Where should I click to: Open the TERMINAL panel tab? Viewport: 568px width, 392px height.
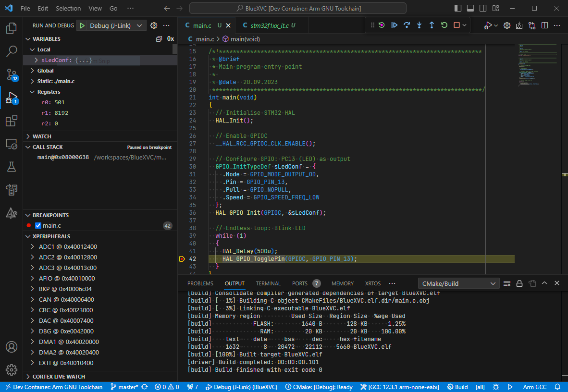(x=268, y=283)
